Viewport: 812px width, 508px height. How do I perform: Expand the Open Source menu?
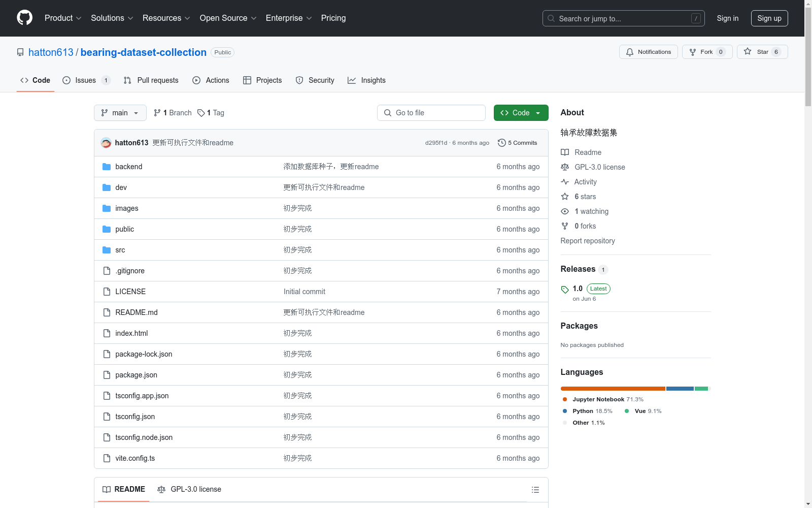[228, 18]
